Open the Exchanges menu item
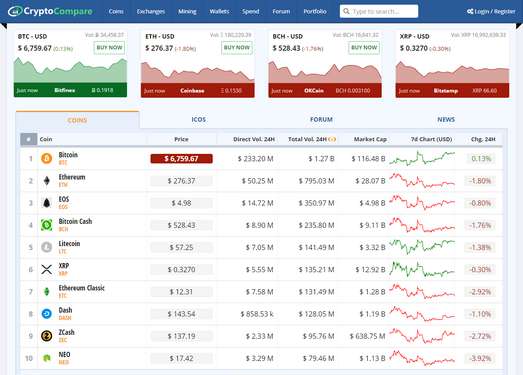 (x=151, y=11)
